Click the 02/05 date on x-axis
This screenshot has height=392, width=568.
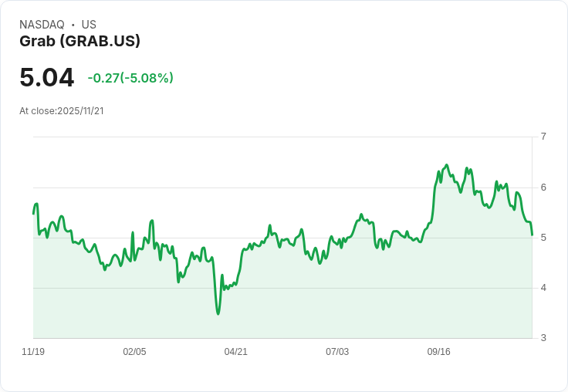tap(135, 351)
